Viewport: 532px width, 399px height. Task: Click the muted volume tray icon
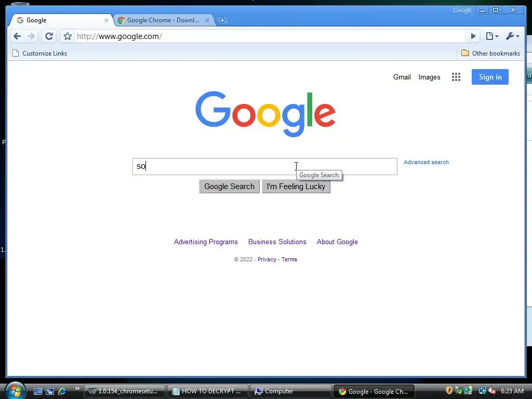pyautogui.click(x=493, y=391)
